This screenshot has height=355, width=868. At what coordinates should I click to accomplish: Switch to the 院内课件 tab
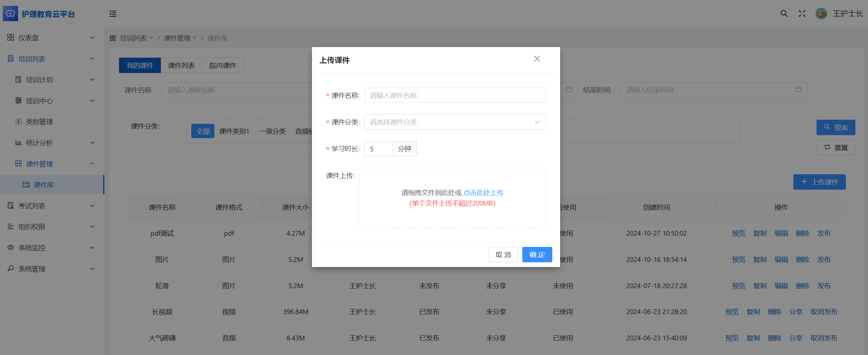point(223,65)
